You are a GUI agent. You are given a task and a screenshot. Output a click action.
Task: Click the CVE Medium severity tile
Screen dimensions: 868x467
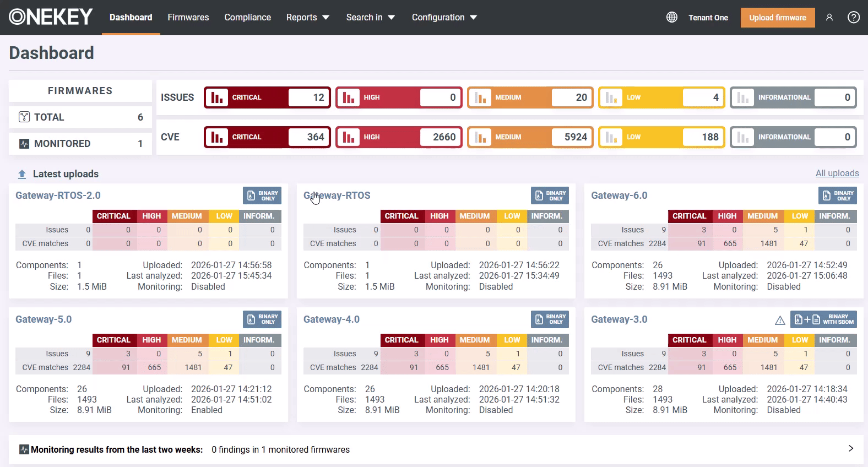(530, 137)
